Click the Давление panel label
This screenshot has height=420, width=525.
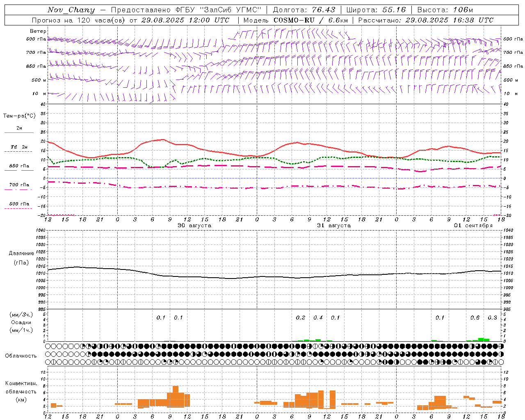tap(21, 253)
